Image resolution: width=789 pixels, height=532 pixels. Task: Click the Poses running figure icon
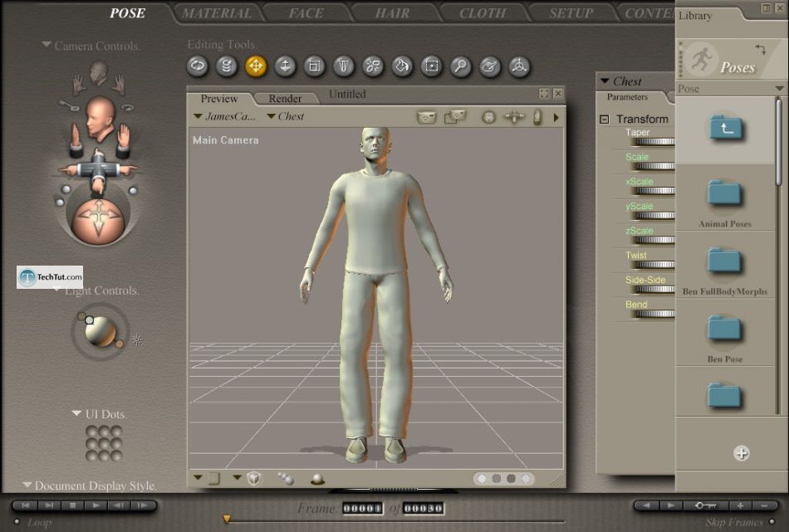[701, 59]
